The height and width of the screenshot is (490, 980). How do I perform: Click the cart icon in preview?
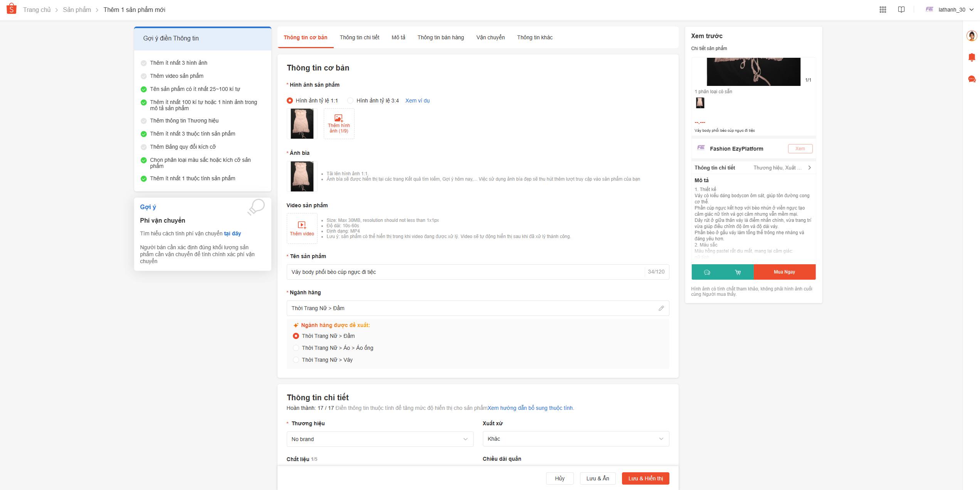click(738, 272)
